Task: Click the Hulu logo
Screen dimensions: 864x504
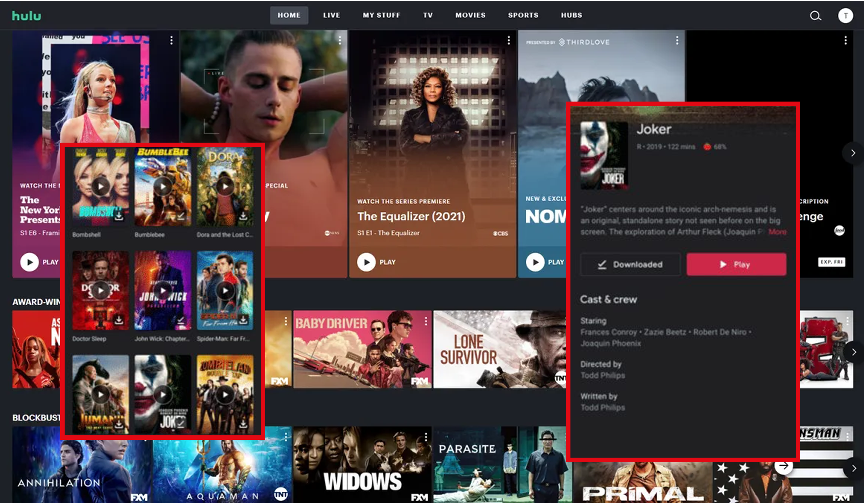Action: 26,16
